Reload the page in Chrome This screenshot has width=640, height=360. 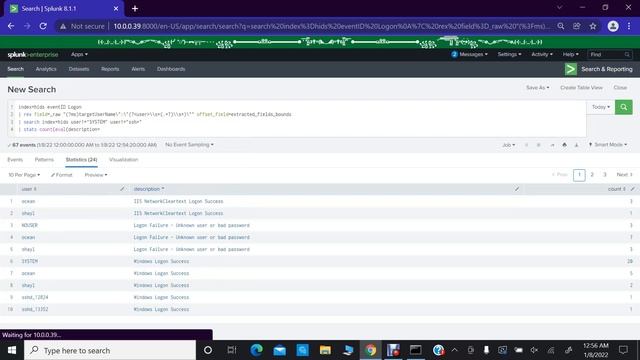[43, 26]
